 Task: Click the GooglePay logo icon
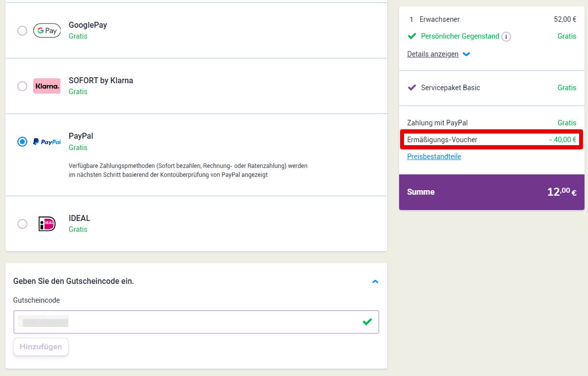[x=47, y=31]
